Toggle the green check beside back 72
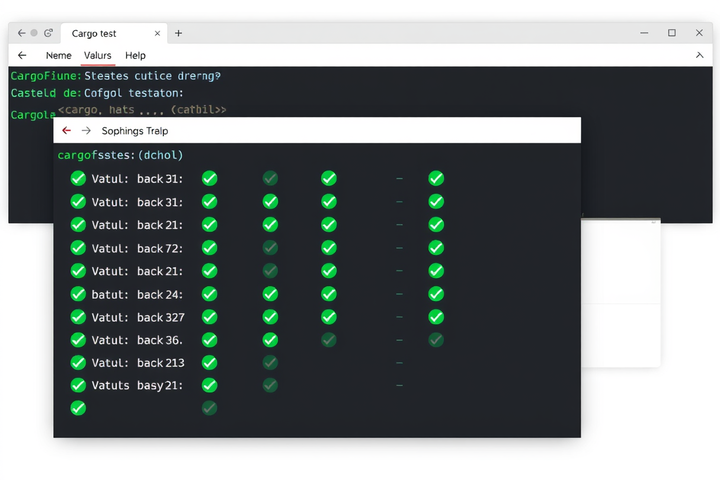Viewport: 720px width, 480px height. (209, 248)
